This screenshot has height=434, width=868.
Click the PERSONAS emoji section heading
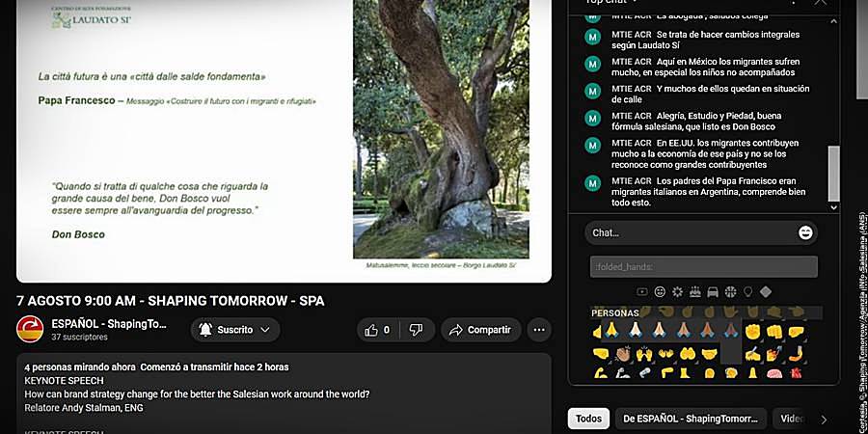615,313
